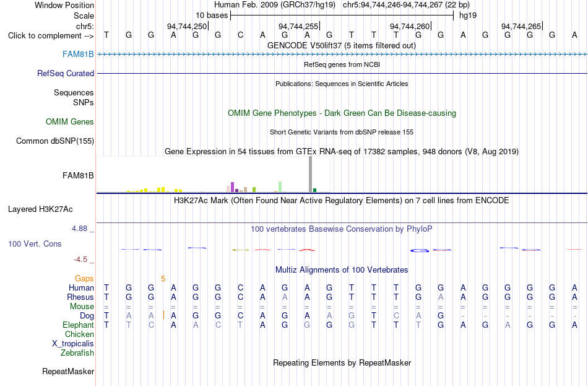Click the '94,744,265' ruler position
The image size is (588, 386).
521,26
